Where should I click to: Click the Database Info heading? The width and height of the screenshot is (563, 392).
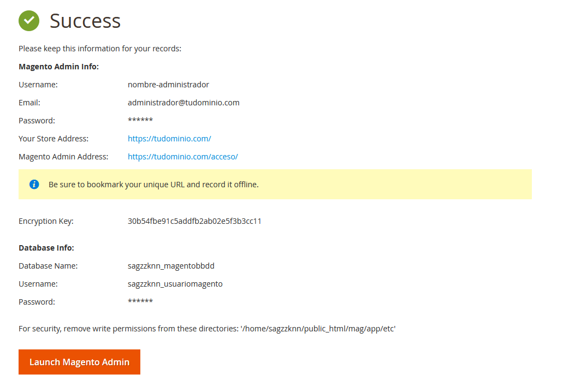click(46, 248)
